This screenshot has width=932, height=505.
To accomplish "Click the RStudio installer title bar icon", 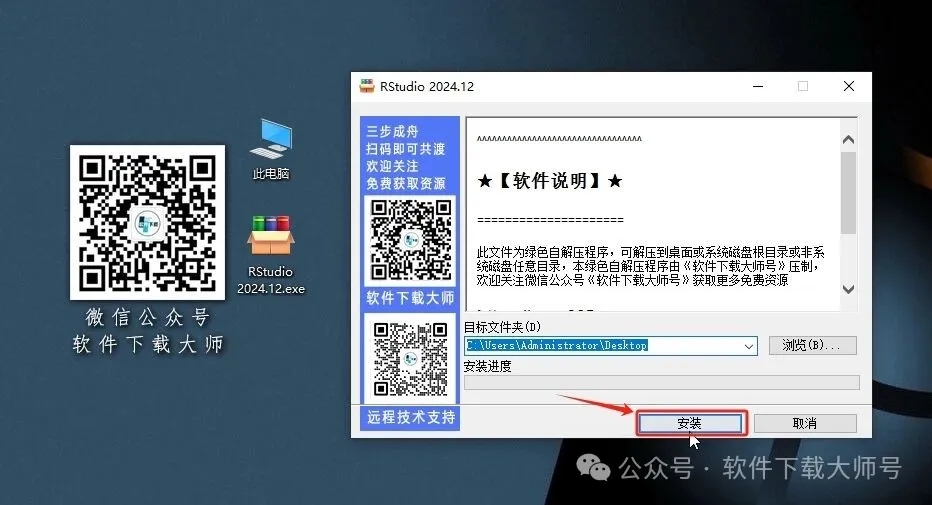I will (367, 86).
